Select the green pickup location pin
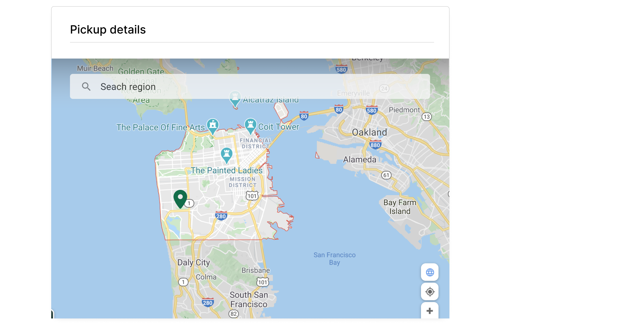This screenshot has width=644, height=324. click(x=180, y=199)
